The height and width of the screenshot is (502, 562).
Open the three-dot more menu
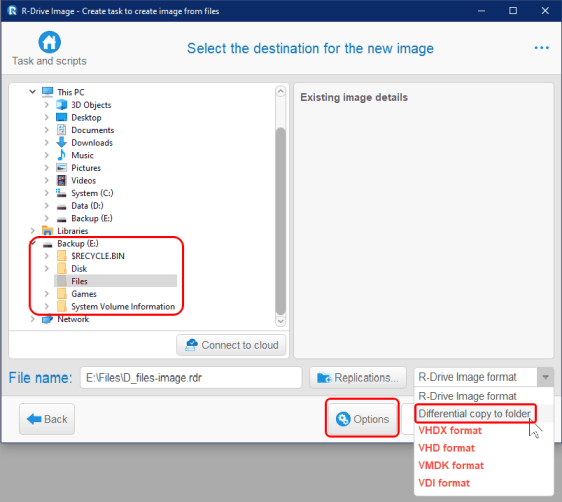541,48
